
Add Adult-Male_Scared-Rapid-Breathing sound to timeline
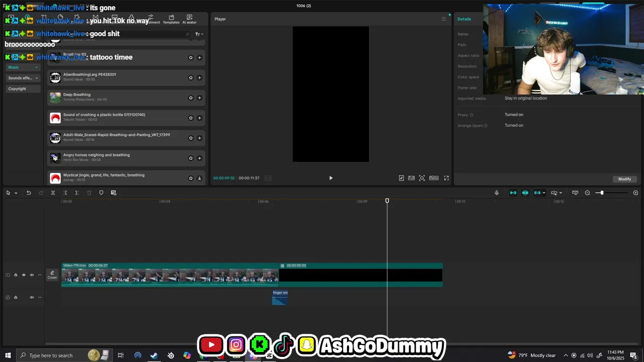pyautogui.click(x=199, y=138)
